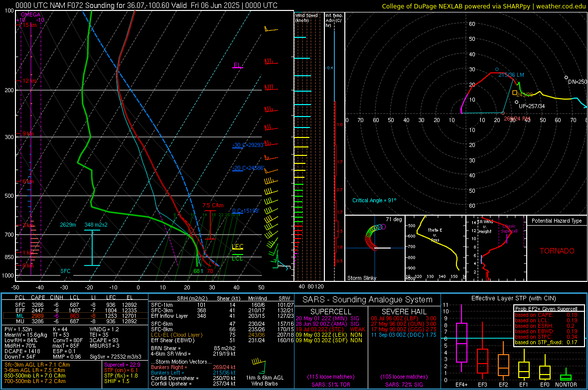Click the Critical Angle = 91° text
588x390 pixels.
(374, 200)
